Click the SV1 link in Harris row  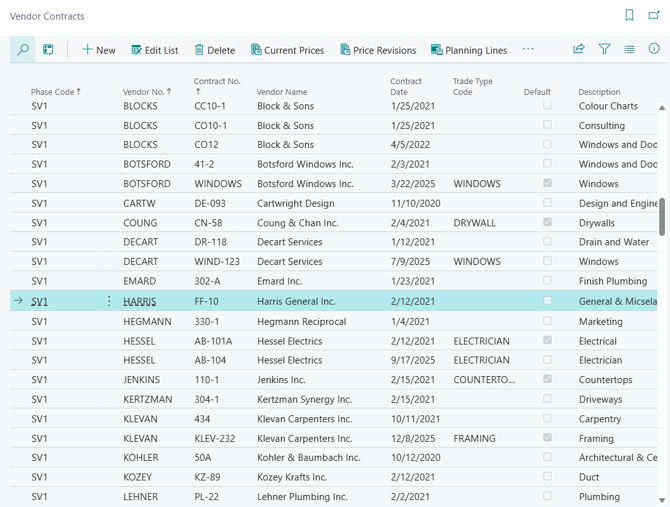[x=39, y=302]
